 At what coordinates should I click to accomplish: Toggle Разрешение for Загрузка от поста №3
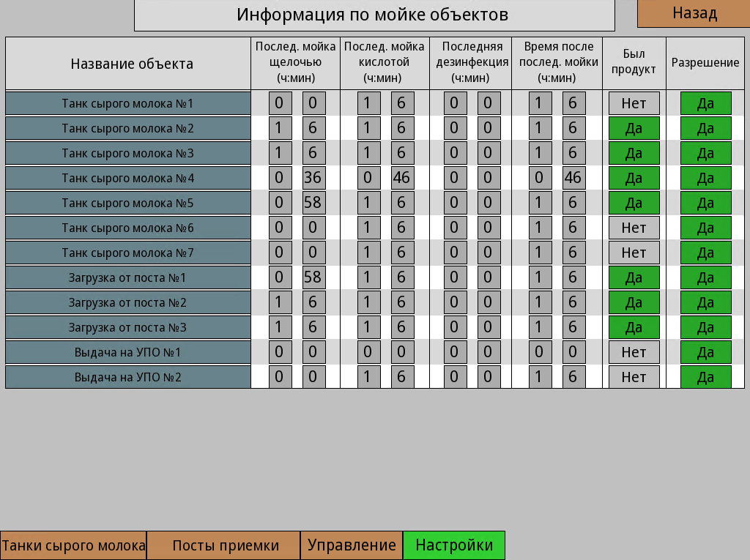click(x=705, y=327)
